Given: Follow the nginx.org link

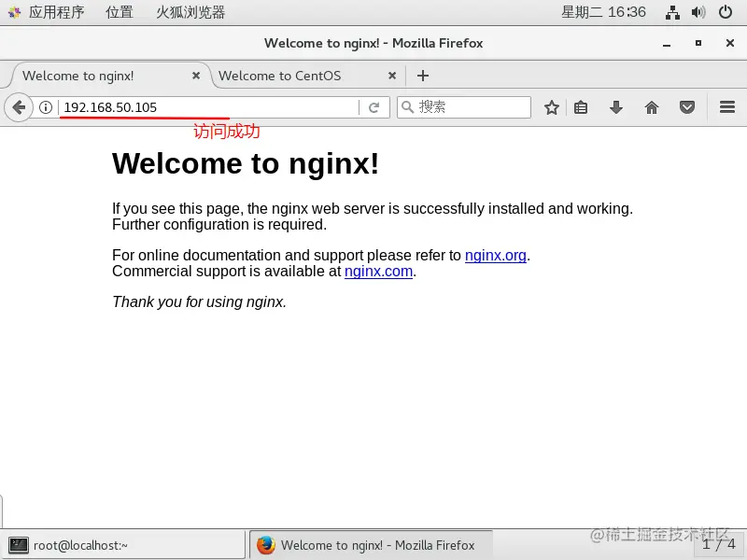Looking at the screenshot, I should pos(496,255).
